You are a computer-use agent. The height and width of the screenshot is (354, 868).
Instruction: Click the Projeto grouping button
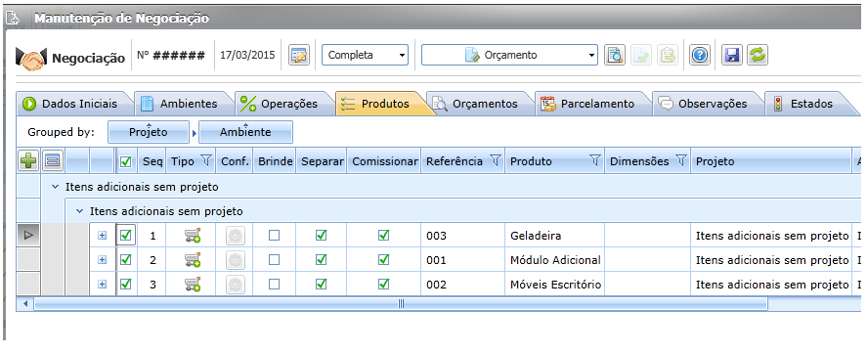coord(149,132)
